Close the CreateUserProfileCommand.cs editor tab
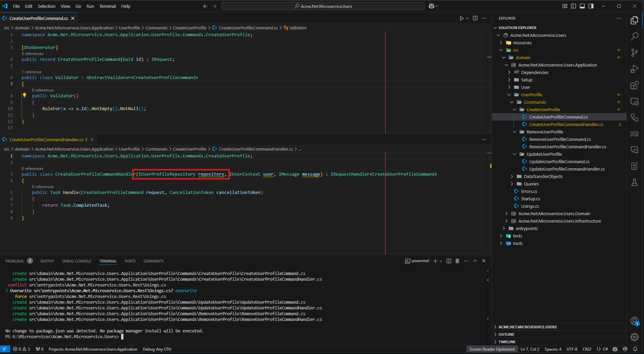 coord(73,18)
